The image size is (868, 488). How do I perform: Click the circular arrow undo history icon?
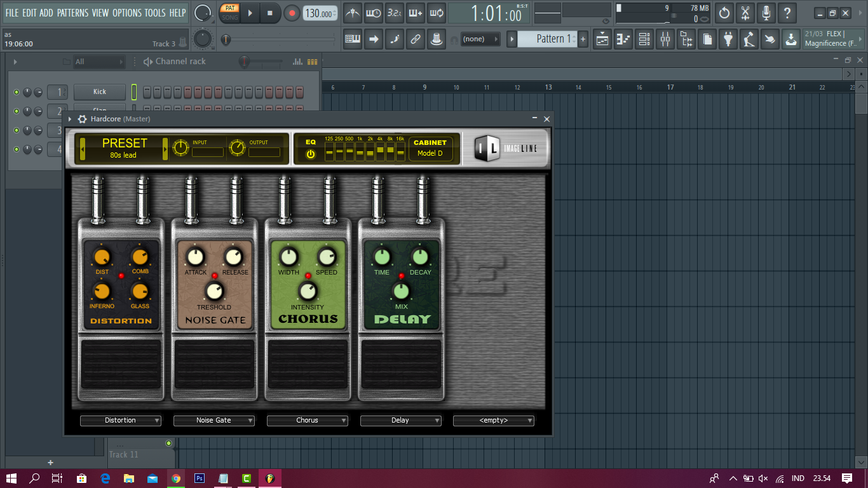click(x=724, y=13)
